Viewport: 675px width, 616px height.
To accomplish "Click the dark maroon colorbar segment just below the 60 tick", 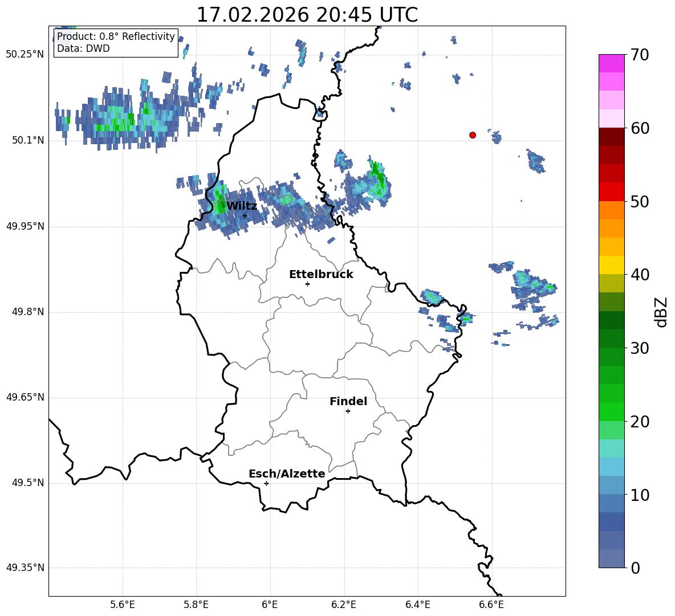I will click(x=611, y=137).
